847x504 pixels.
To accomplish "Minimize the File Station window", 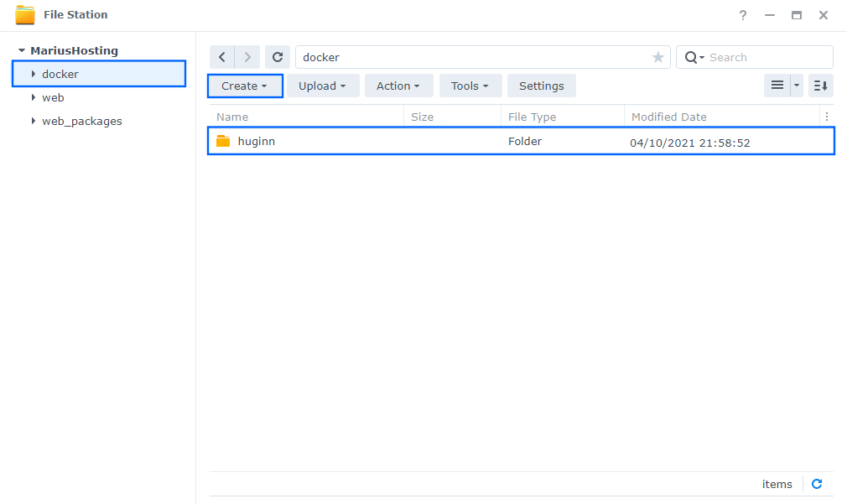I will [770, 15].
